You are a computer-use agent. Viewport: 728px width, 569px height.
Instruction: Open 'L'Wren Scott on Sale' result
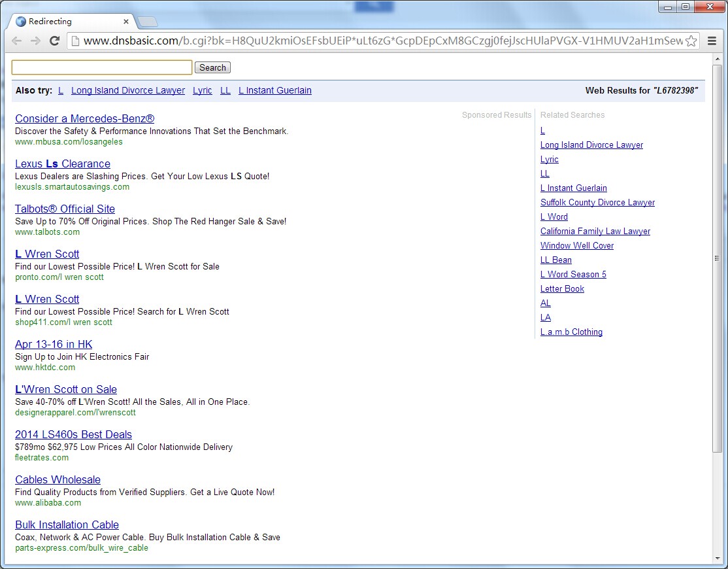[66, 389]
